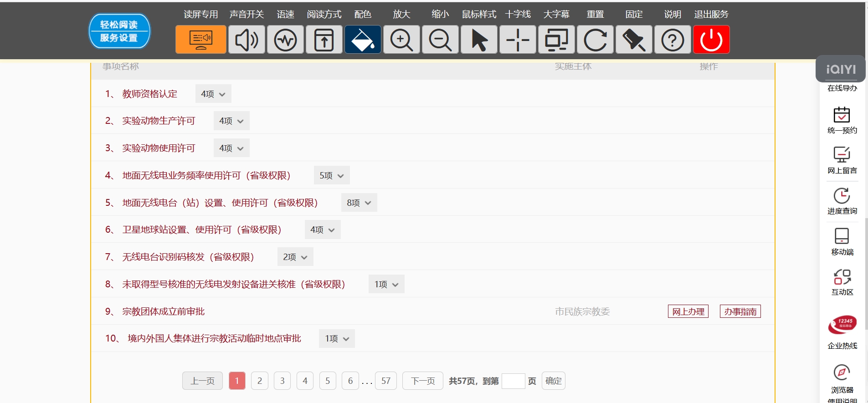The width and height of the screenshot is (868, 403).
Task: Click the 市民族宗教委 implementing body text
Action: point(582,311)
